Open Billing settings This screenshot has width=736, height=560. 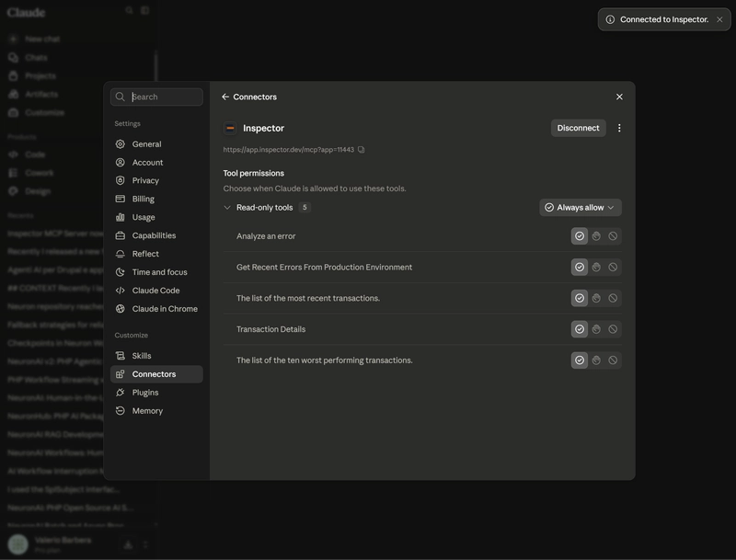pyautogui.click(x=156, y=199)
